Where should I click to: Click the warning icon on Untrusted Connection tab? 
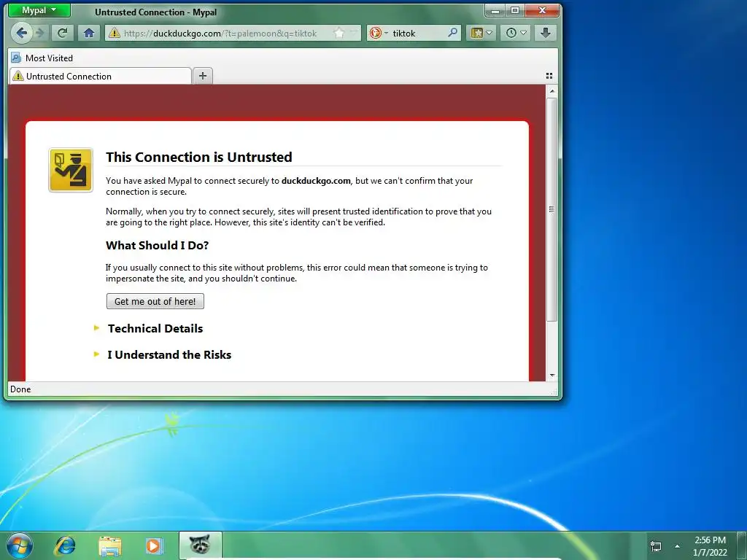point(18,76)
